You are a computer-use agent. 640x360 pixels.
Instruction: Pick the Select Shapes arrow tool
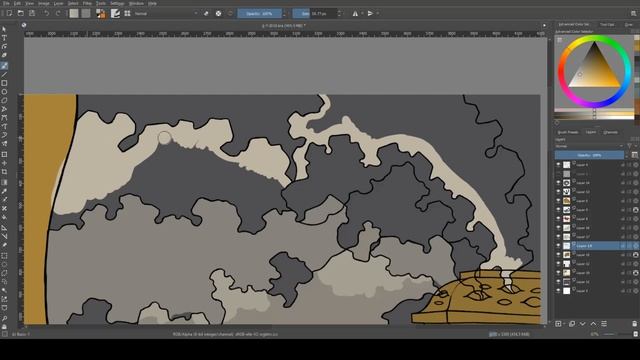pyautogui.click(x=4, y=29)
